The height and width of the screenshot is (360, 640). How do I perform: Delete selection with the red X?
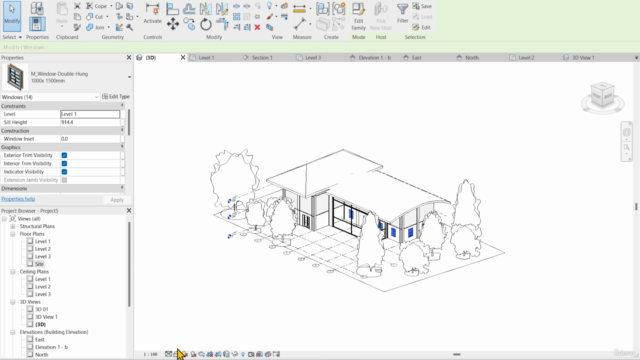[257, 27]
